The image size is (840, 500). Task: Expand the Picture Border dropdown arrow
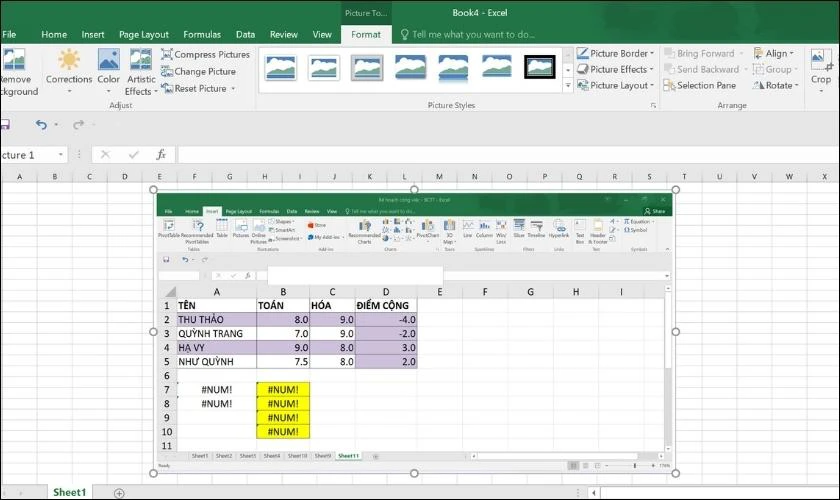pyautogui.click(x=652, y=53)
